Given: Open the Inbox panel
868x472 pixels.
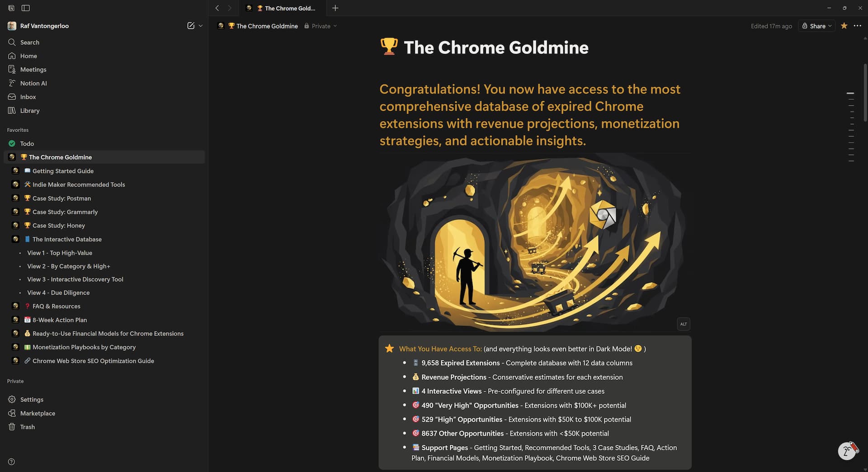Looking at the screenshot, I should click(x=28, y=97).
